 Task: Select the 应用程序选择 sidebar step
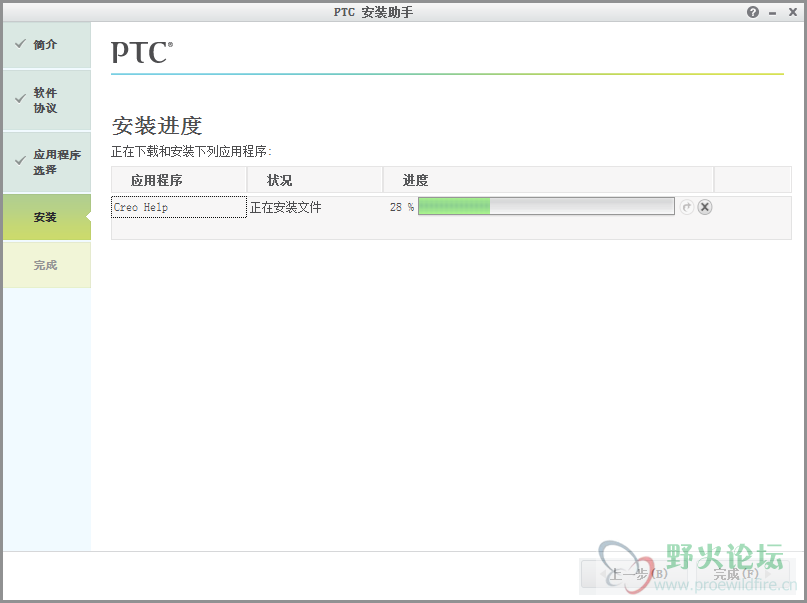(x=47, y=162)
